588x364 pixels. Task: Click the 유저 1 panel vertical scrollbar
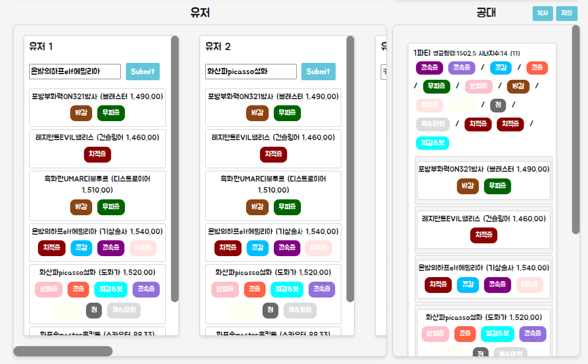(x=175, y=169)
